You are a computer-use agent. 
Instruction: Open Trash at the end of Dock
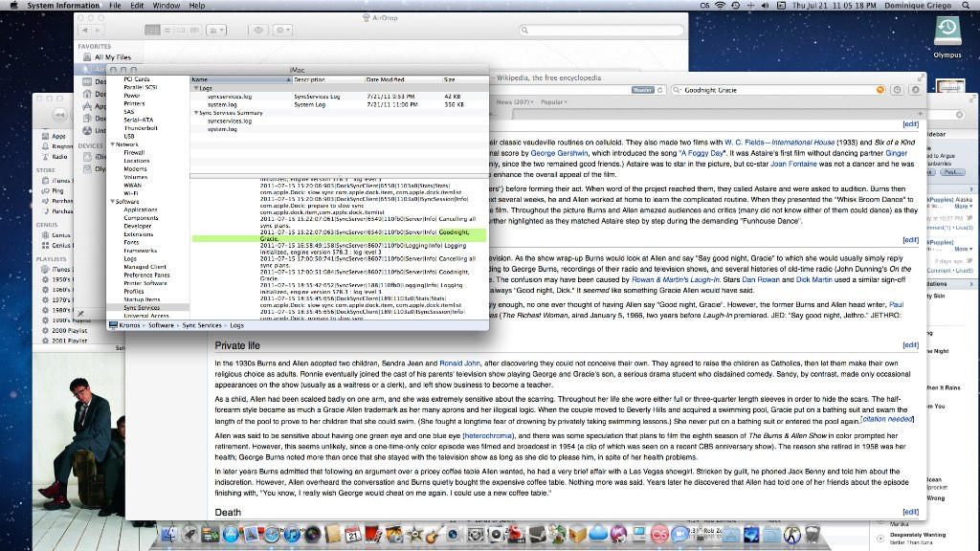(812, 534)
